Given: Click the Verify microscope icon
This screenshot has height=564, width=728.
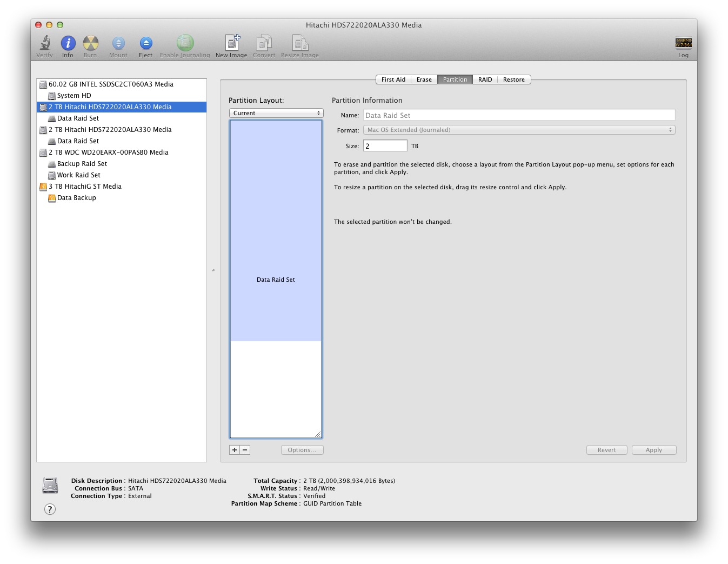Looking at the screenshot, I should point(45,43).
